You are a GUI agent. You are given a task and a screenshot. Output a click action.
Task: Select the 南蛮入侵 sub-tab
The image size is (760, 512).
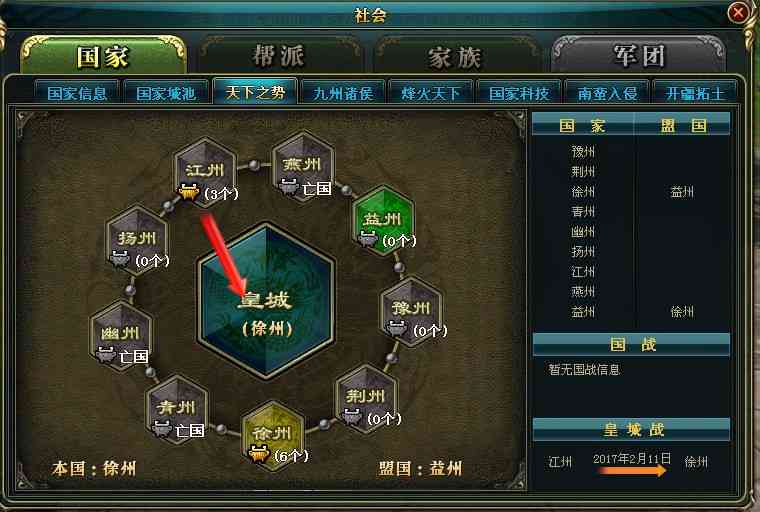tap(607, 93)
